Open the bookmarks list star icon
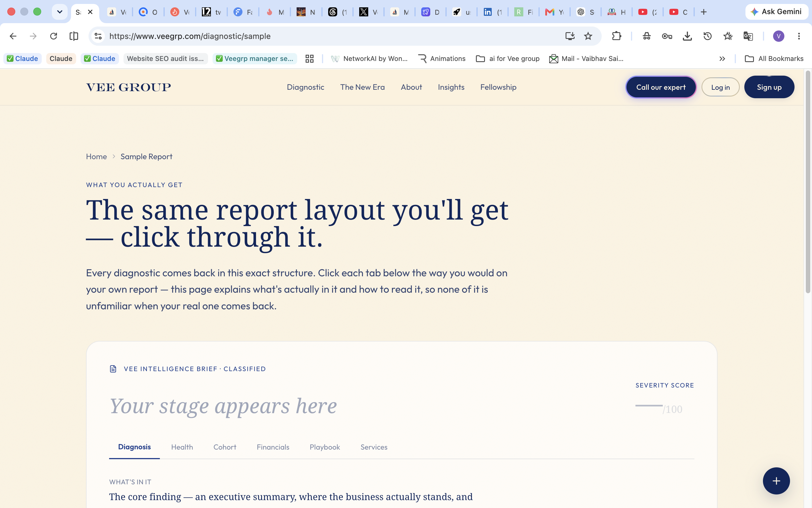The height and width of the screenshot is (508, 812). click(728, 36)
